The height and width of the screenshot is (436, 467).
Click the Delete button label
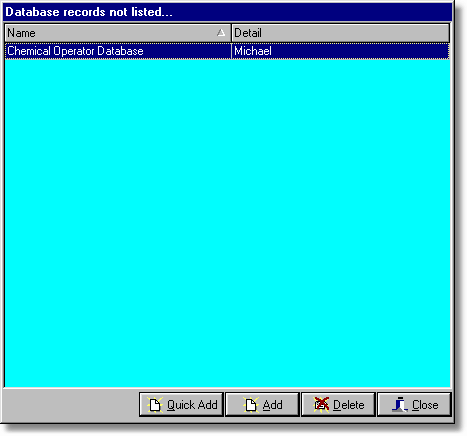(349, 405)
